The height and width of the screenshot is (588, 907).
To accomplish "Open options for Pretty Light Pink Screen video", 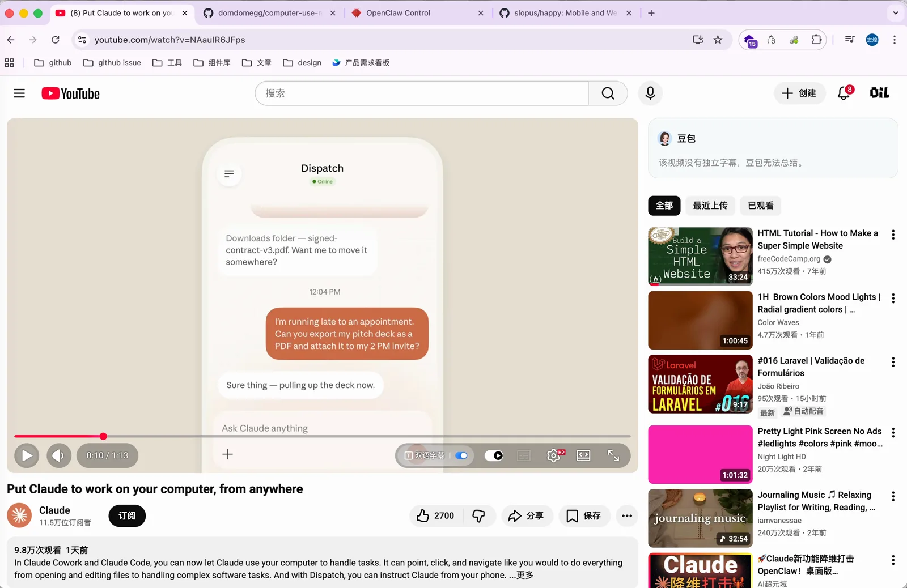I will pyautogui.click(x=893, y=433).
